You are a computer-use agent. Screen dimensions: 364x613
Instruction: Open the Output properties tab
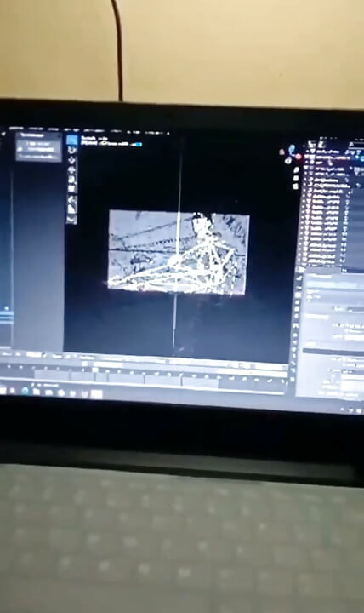[297, 295]
